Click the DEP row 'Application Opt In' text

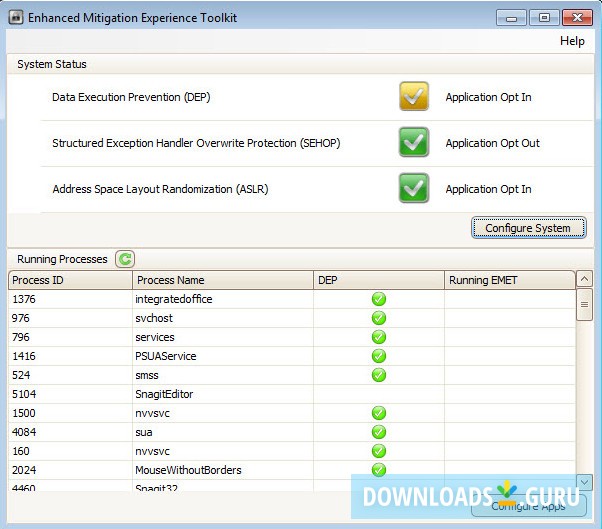[x=488, y=97]
